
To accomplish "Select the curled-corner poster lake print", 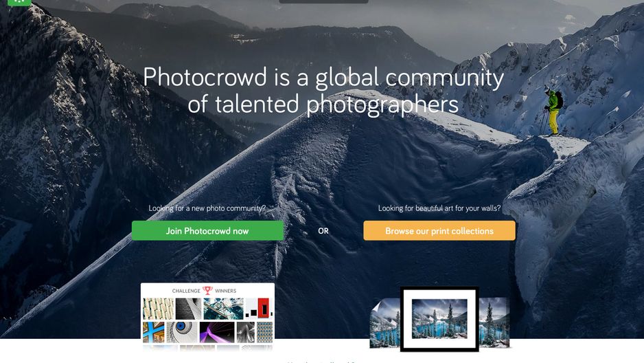I will [x=385, y=324].
